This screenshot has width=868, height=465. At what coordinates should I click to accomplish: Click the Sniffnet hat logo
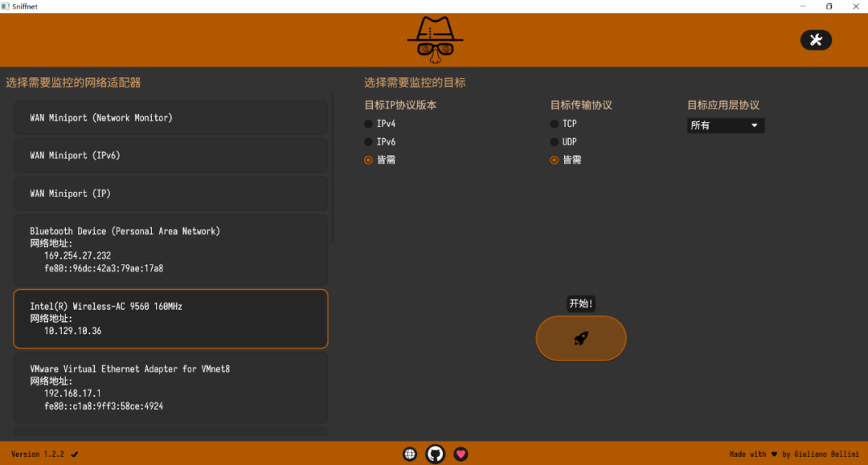[435, 39]
